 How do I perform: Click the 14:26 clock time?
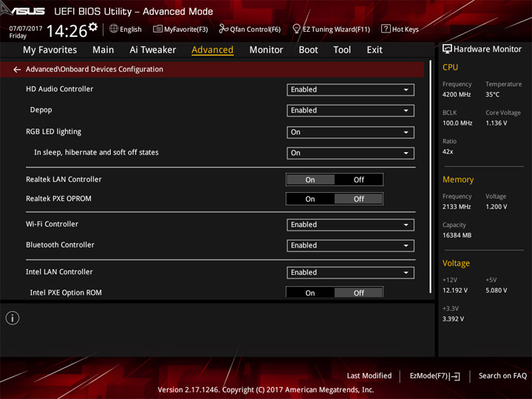coord(66,31)
